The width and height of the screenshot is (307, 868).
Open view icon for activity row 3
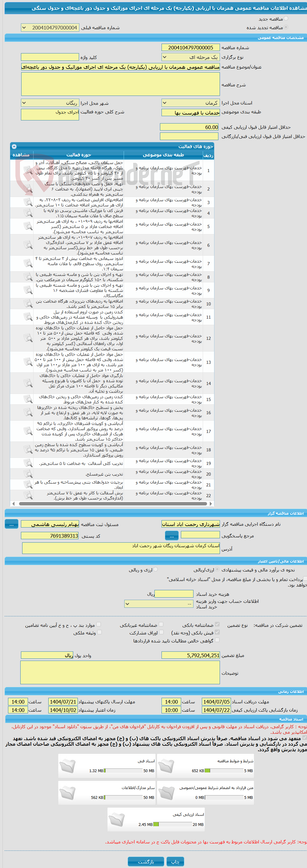pyautogui.click(x=28, y=202)
